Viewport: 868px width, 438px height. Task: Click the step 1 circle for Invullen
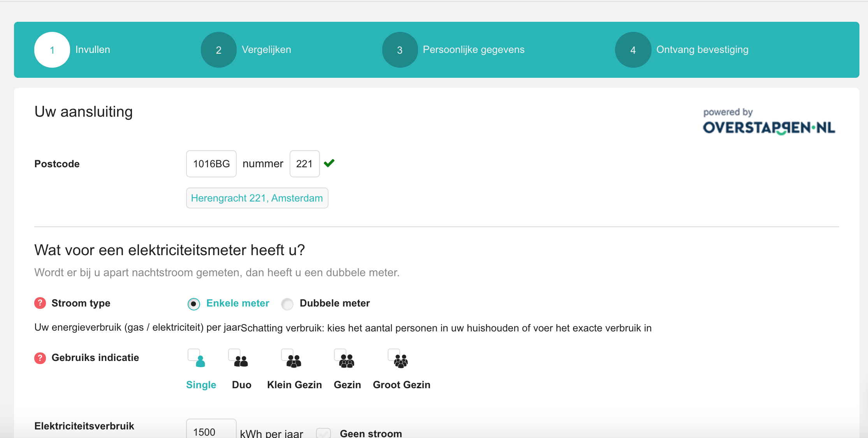(52, 50)
